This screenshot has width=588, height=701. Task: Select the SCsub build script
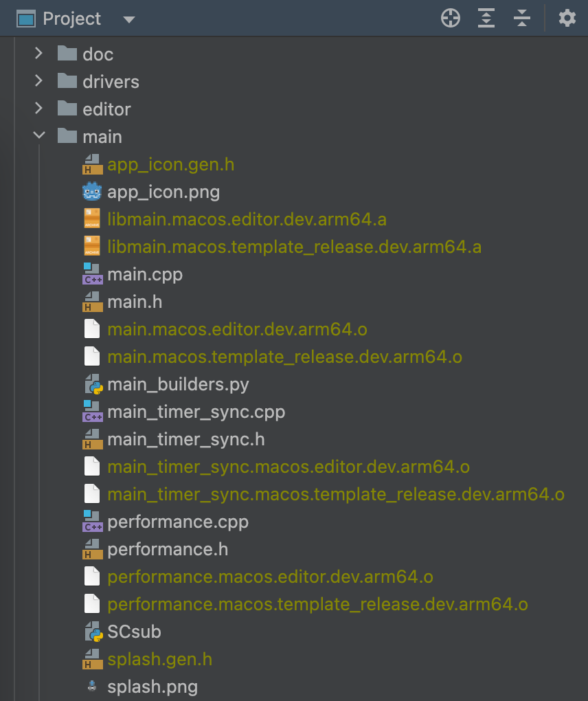[134, 632]
